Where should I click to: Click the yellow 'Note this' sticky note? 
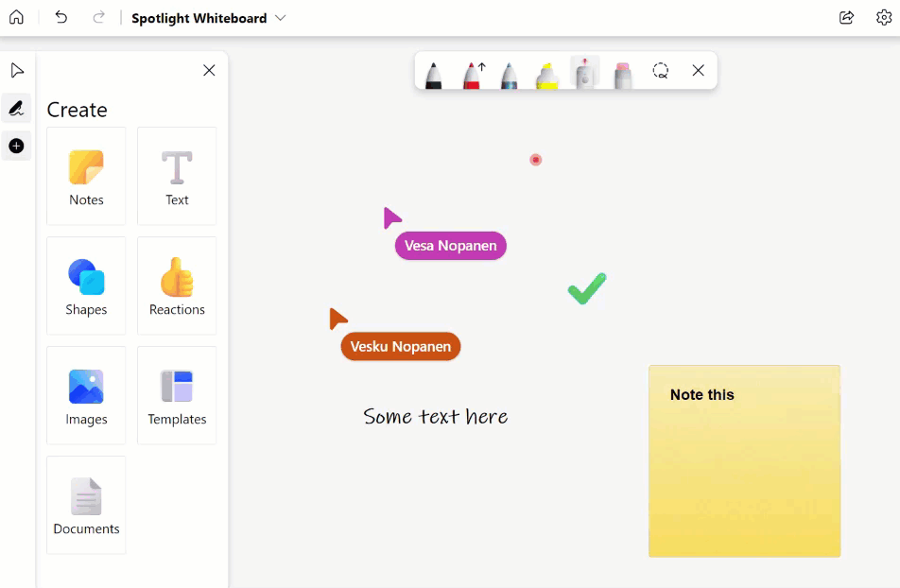(x=744, y=461)
